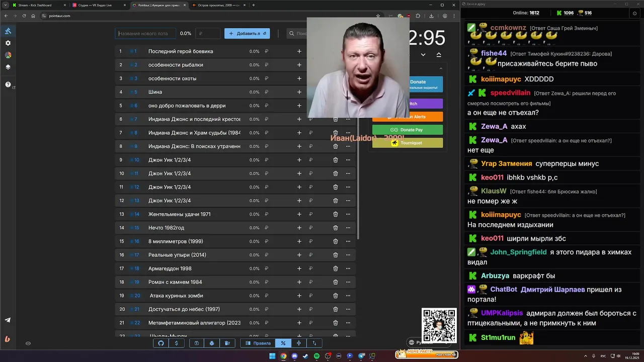Switch to Студия — VK Видео Live tab

(x=98, y=5)
